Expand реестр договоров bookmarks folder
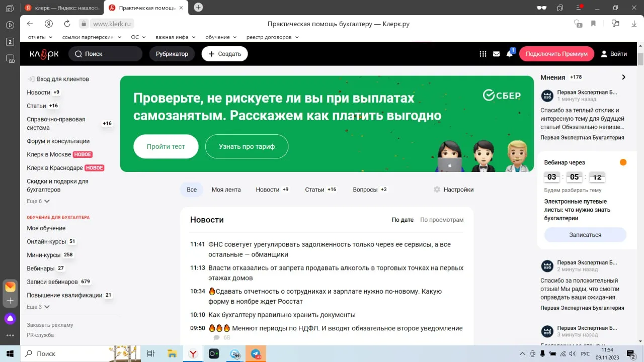Viewport: 644px width, 362px height. [272, 37]
